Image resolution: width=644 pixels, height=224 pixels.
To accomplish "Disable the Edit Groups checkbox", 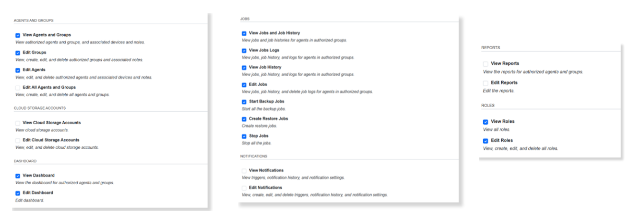I will pyautogui.click(x=17, y=52).
